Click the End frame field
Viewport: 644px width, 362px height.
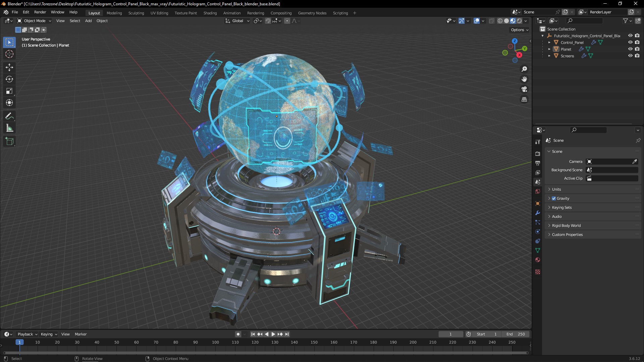pos(516,334)
